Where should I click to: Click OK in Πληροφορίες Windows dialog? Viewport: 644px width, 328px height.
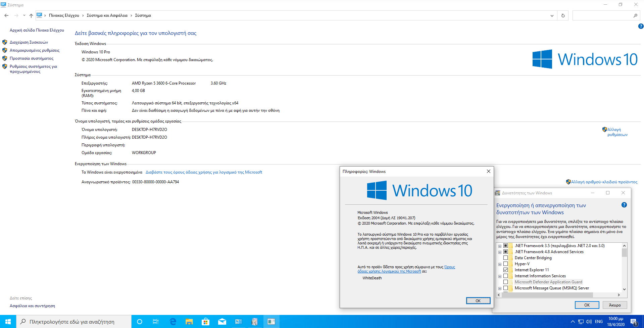coord(478,301)
